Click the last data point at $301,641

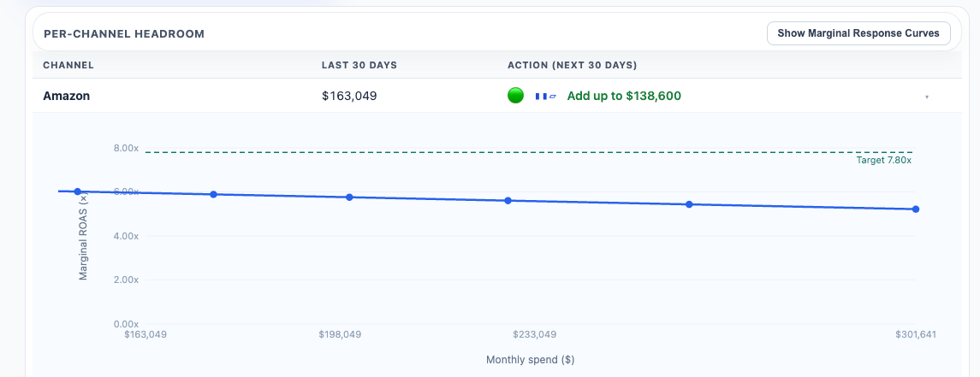click(916, 209)
